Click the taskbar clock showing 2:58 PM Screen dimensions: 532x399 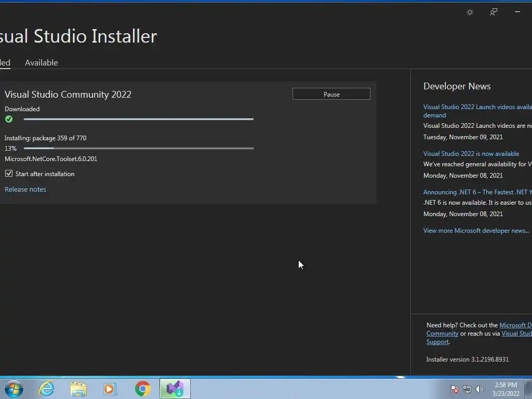pyautogui.click(x=506, y=389)
